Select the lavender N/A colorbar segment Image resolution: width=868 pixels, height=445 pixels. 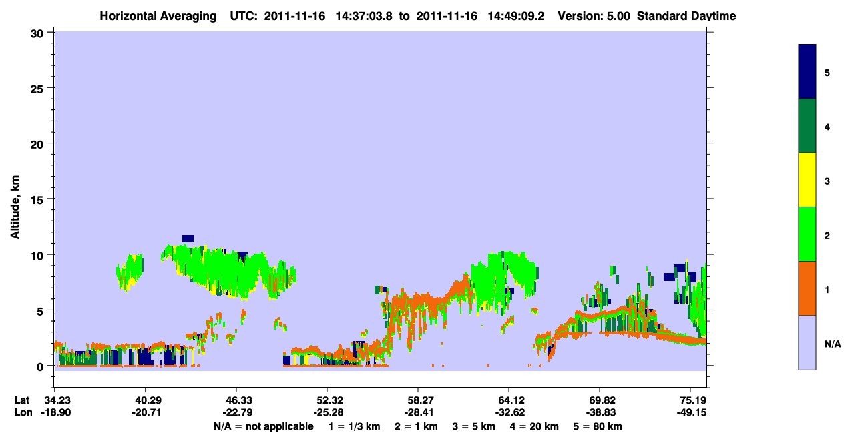tap(807, 342)
